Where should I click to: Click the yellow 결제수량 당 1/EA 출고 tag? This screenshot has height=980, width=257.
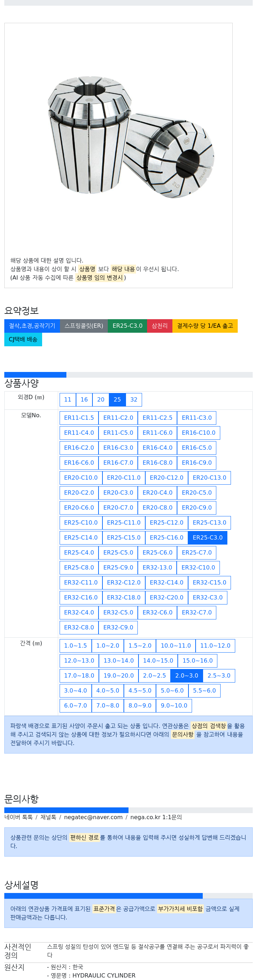(205, 326)
